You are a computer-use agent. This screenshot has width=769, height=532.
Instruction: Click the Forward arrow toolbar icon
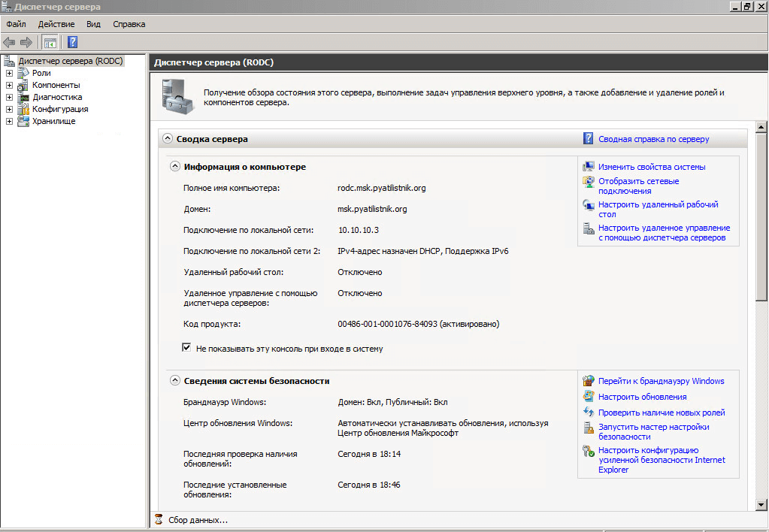point(26,42)
